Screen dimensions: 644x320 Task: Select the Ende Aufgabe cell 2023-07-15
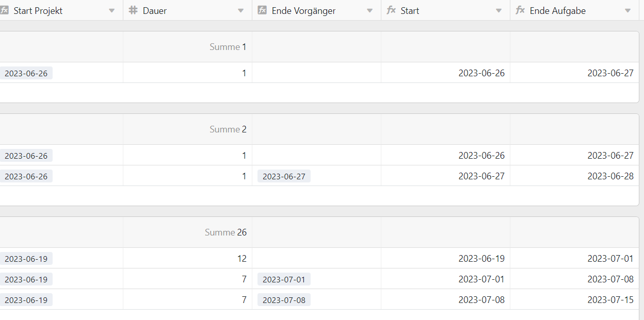(x=610, y=300)
